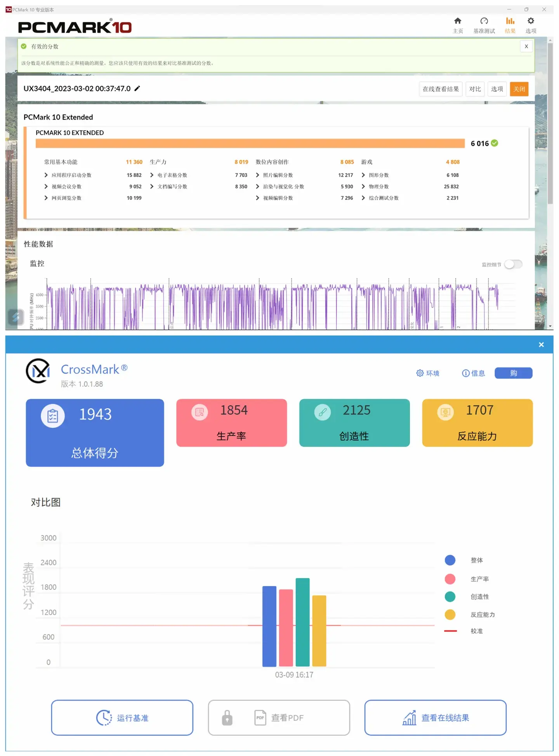Click 在线查看结果 button
The width and height of the screenshot is (559, 756).
(441, 89)
